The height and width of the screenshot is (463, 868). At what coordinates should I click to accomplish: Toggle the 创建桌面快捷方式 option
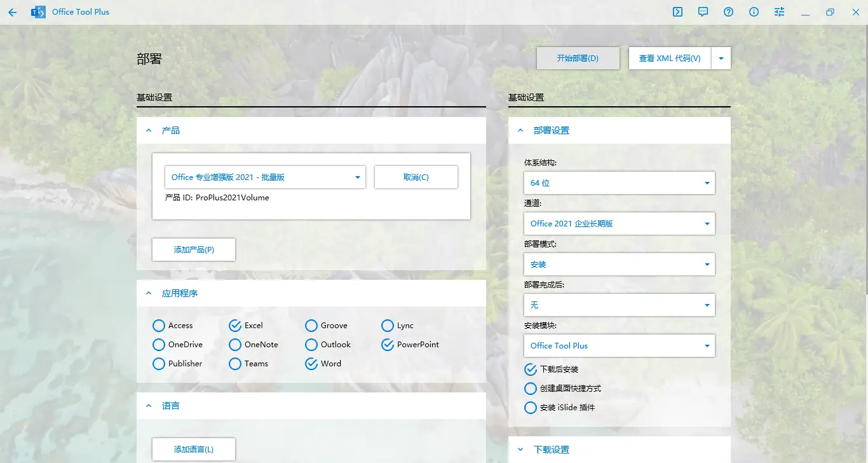531,389
